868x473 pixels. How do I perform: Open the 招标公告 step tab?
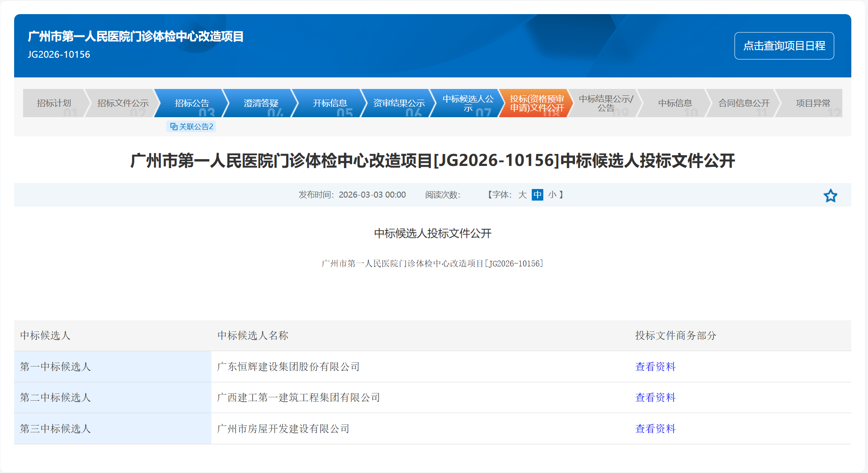tap(192, 103)
